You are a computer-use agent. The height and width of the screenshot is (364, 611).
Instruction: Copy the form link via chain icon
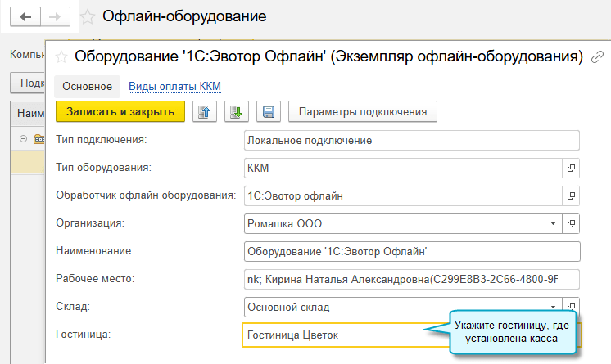click(x=598, y=56)
